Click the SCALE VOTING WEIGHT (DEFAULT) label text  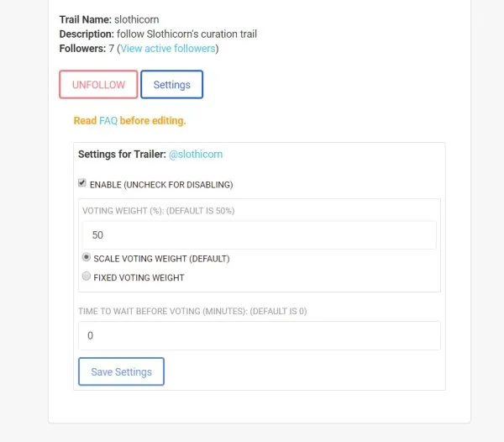click(x=161, y=259)
